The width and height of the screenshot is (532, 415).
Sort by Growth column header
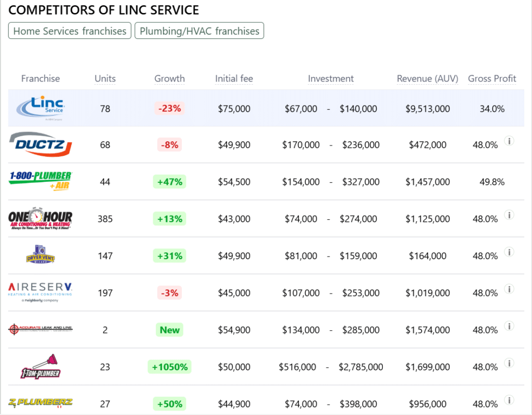point(170,78)
